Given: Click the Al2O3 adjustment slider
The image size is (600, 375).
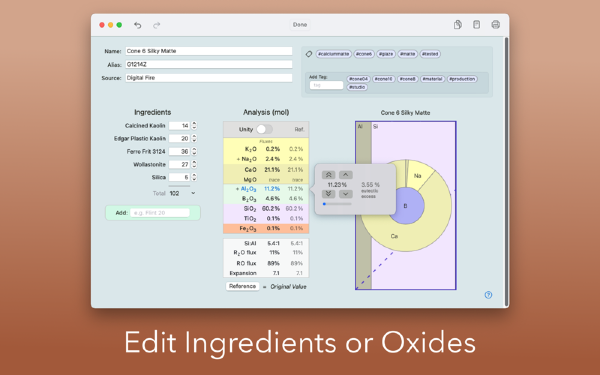Looking at the screenshot, I should [337, 204].
